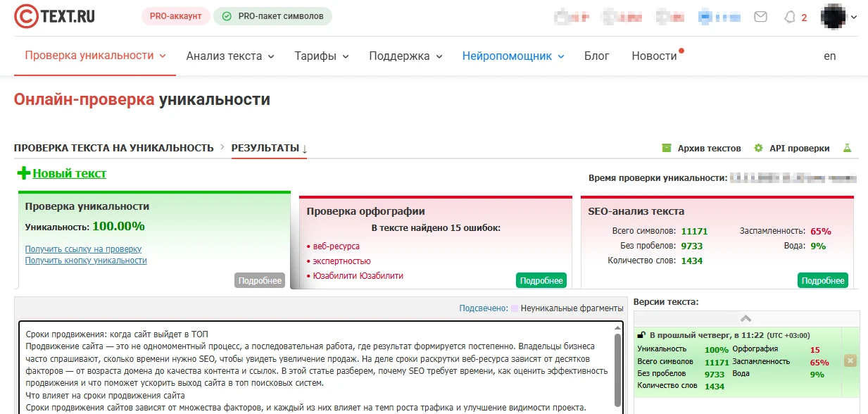This screenshot has height=414, width=868.
Task: Switch interface language with the en link
Action: (829, 55)
